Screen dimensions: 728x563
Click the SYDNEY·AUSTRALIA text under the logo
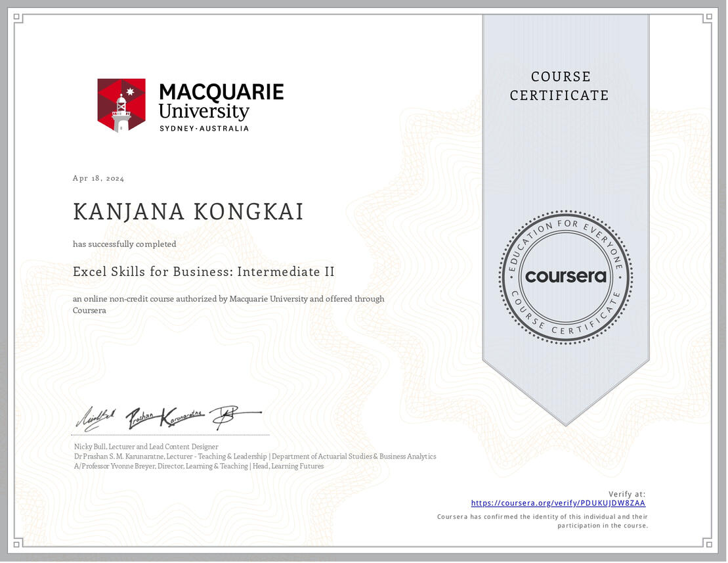[204, 128]
